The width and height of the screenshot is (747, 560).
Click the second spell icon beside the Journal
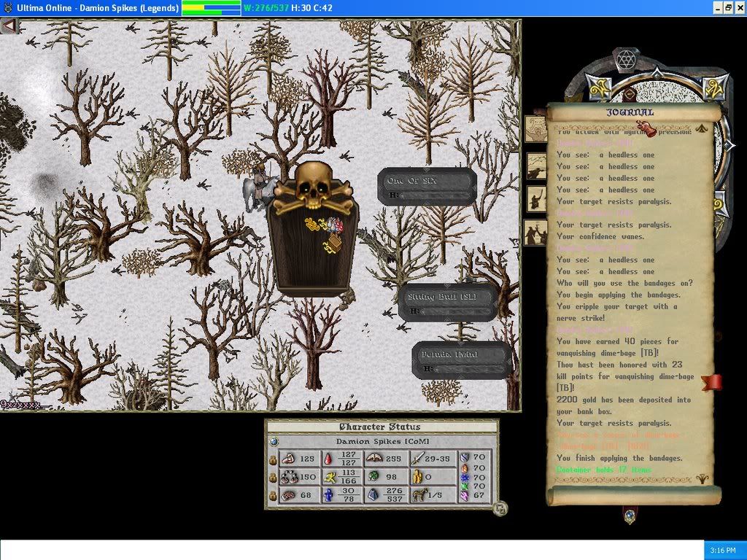pyautogui.click(x=536, y=166)
